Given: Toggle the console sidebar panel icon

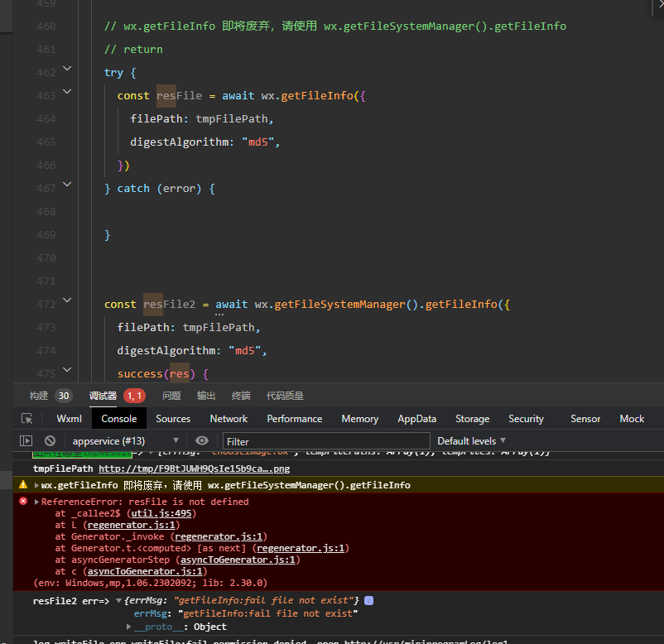Looking at the screenshot, I should [x=26, y=440].
